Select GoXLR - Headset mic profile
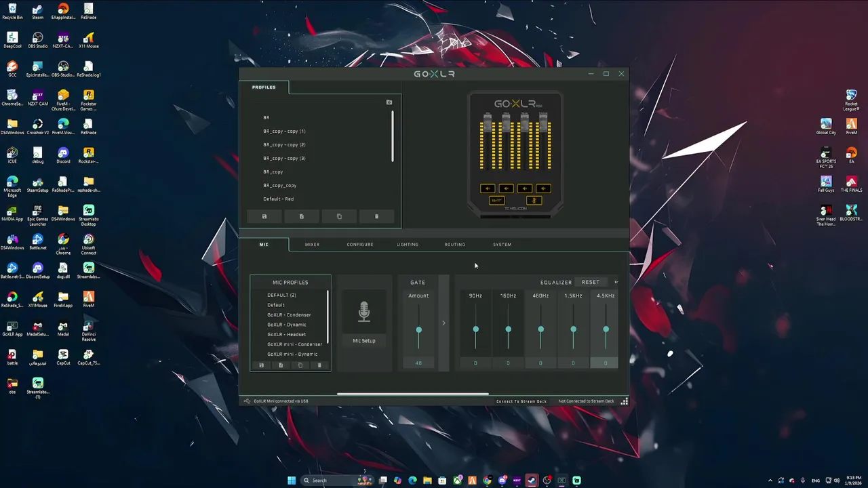Viewport: 868px width, 488px height. [286, 334]
